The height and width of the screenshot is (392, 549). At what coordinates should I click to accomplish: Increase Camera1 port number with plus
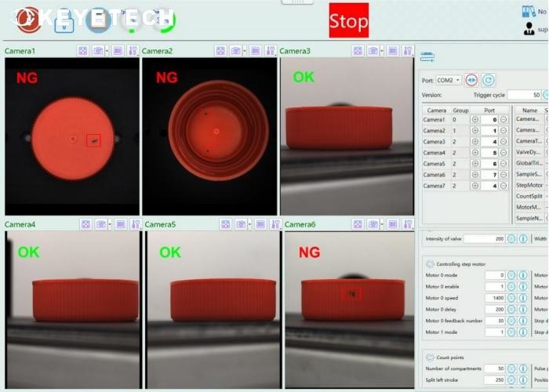coord(475,120)
